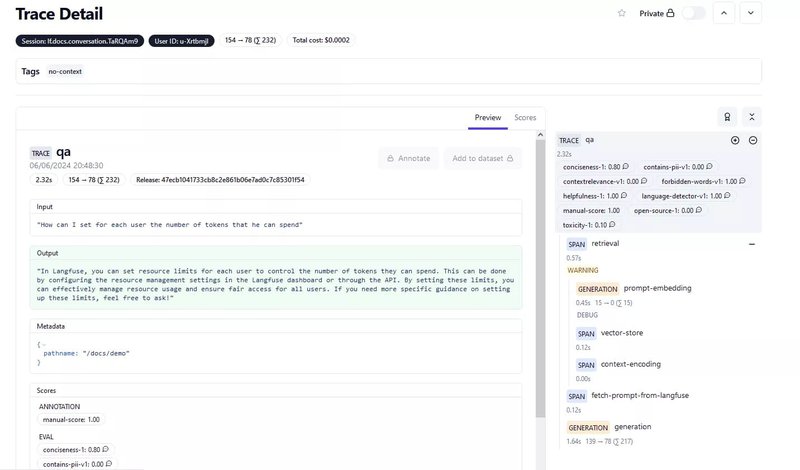This screenshot has height=470, width=800.
Task: Click the WARNING level label under retrieval
Action: (583, 270)
